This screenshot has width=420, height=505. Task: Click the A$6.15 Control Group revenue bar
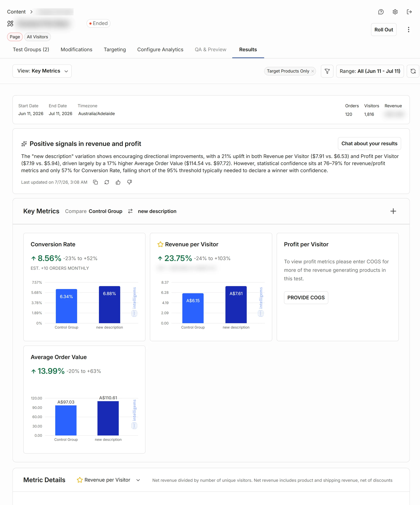193,308
